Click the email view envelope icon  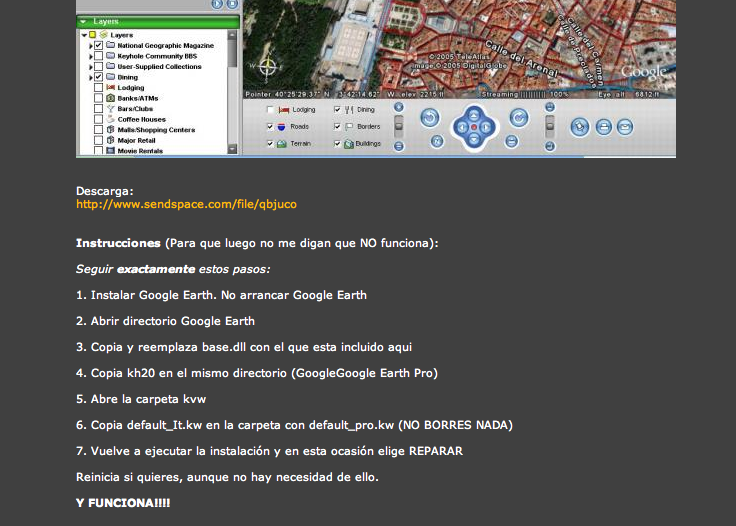[x=625, y=127]
